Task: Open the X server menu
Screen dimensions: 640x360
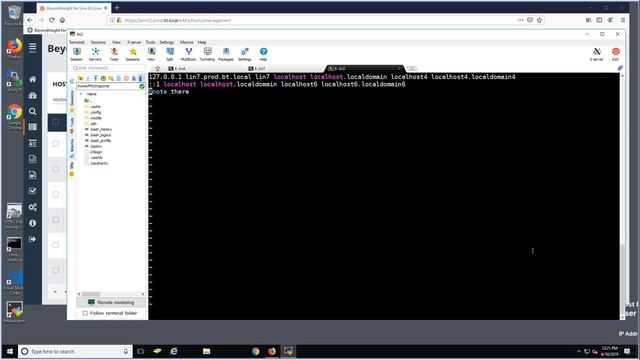Action: [134, 42]
